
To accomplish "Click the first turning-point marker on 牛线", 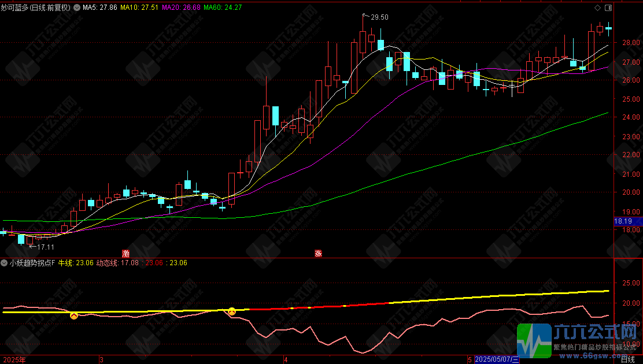I will pyautogui.click(x=74, y=315).
